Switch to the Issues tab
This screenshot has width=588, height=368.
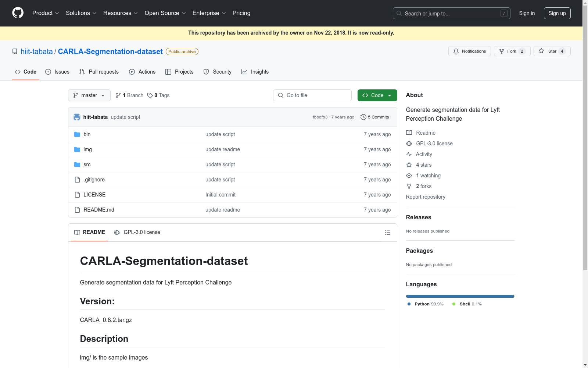click(57, 72)
